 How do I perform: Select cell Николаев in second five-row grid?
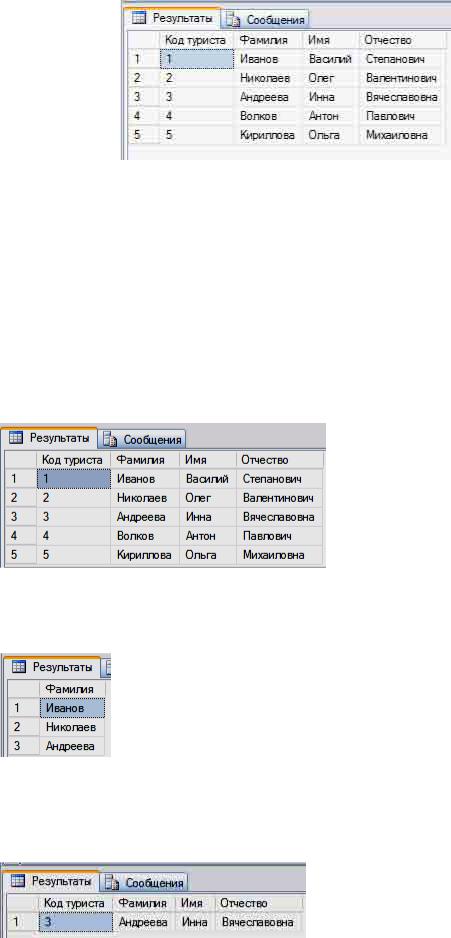145,498
